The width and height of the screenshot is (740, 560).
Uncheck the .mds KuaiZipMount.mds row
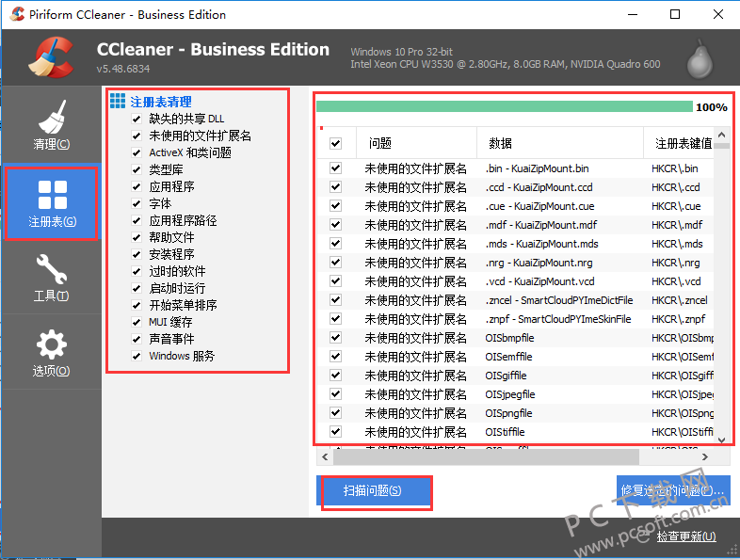click(335, 244)
